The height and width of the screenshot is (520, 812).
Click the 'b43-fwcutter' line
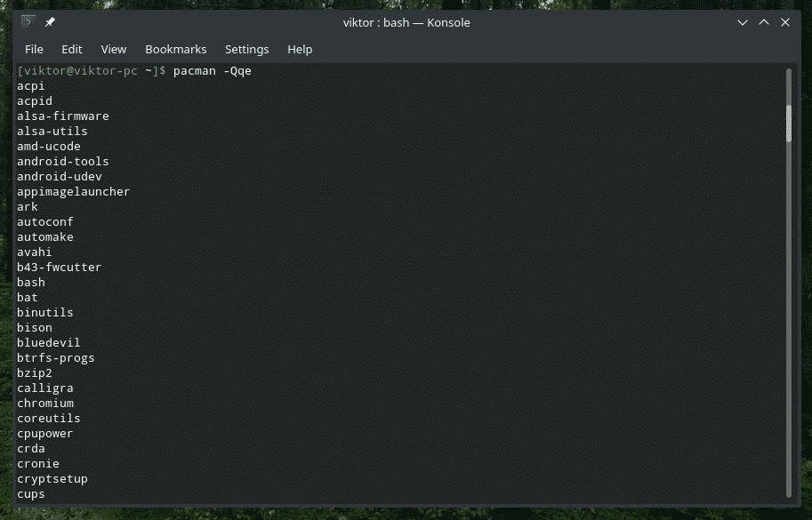point(59,267)
